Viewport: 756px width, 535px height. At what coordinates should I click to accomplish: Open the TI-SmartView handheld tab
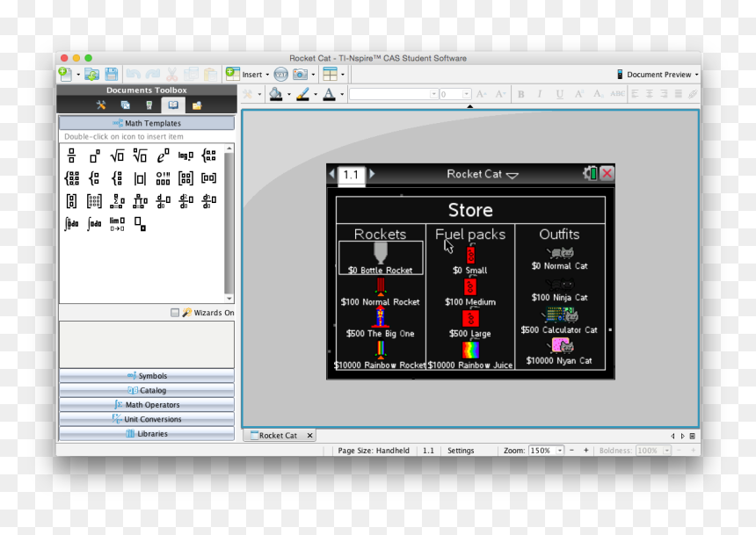click(149, 105)
